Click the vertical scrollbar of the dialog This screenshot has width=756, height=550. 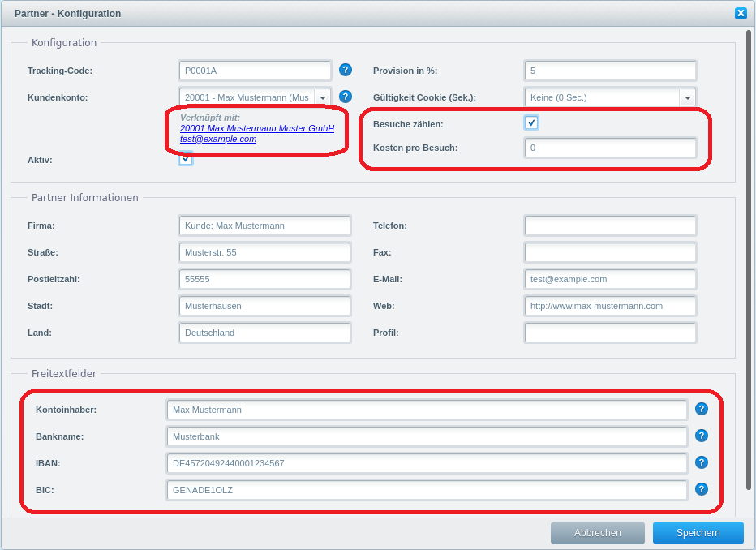click(x=749, y=260)
